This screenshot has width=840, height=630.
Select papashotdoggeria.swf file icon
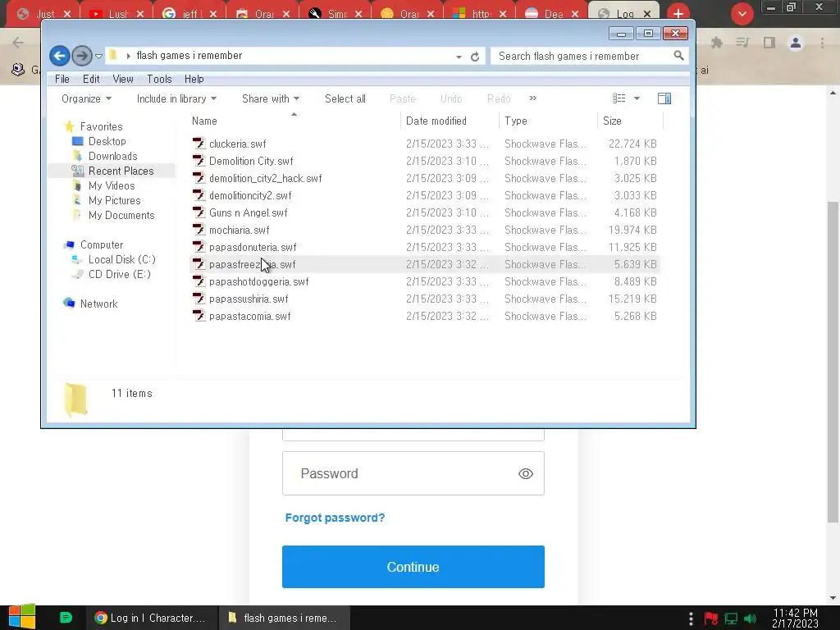coord(199,281)
